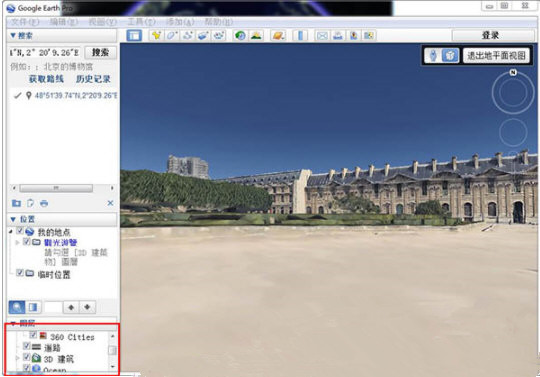
Task: Open the 文件 menu
Action: coord(25,22)
